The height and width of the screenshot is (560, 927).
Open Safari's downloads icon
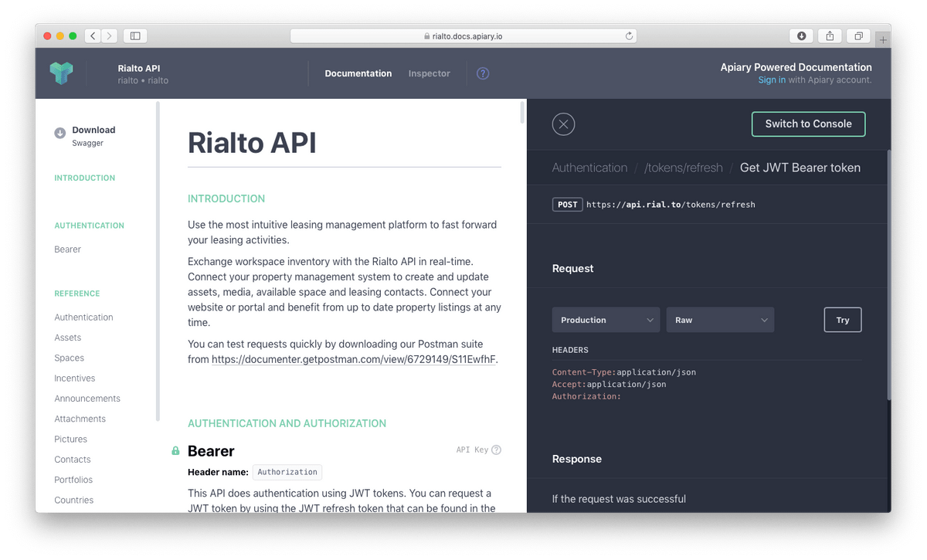[802, 36]
